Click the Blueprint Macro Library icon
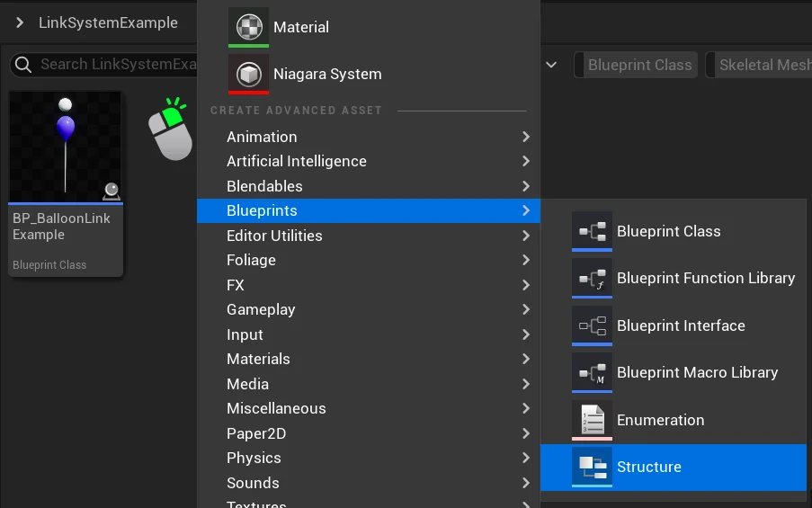 click(x=592, y=372)
